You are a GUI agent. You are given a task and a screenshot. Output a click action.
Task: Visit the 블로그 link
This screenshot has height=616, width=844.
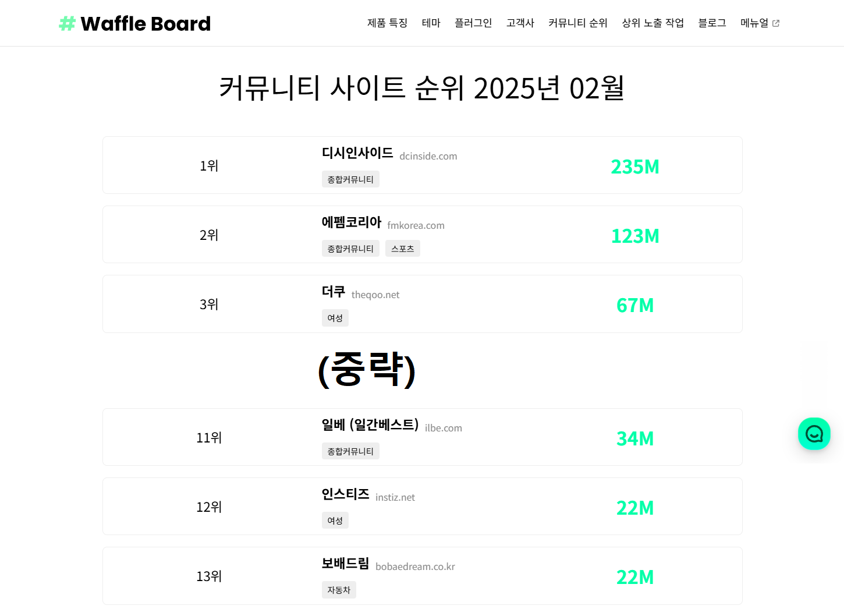tap(712, 23)
